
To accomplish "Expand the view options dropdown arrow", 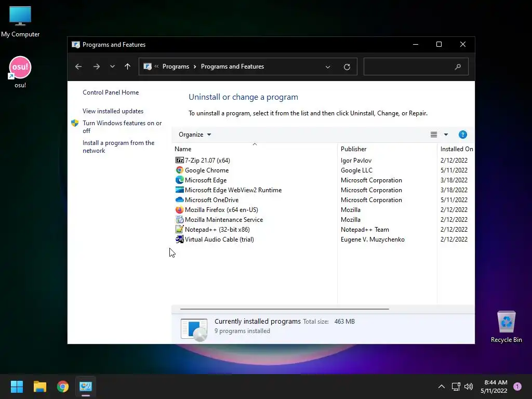I will (x=446, y=135).
